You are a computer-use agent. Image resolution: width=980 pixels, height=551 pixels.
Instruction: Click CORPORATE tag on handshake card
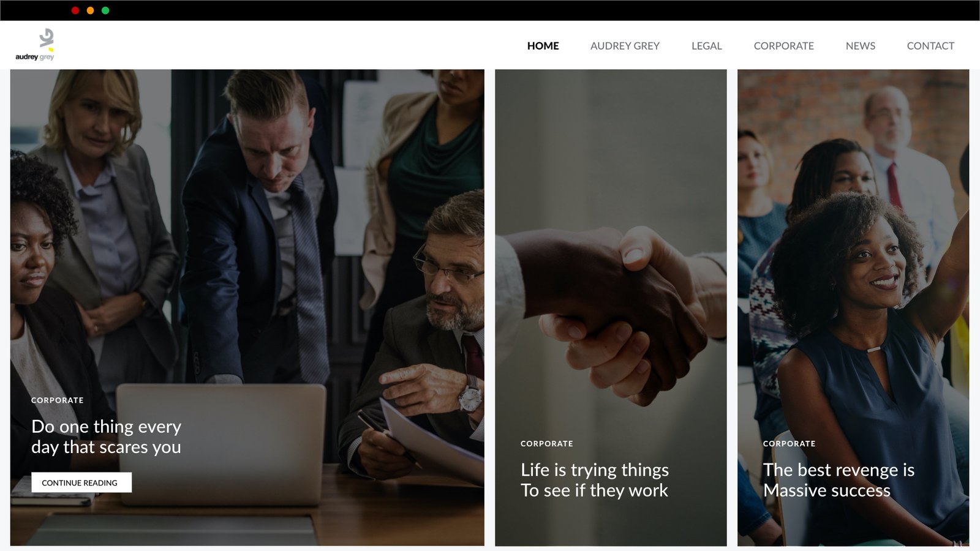(547, 444)
